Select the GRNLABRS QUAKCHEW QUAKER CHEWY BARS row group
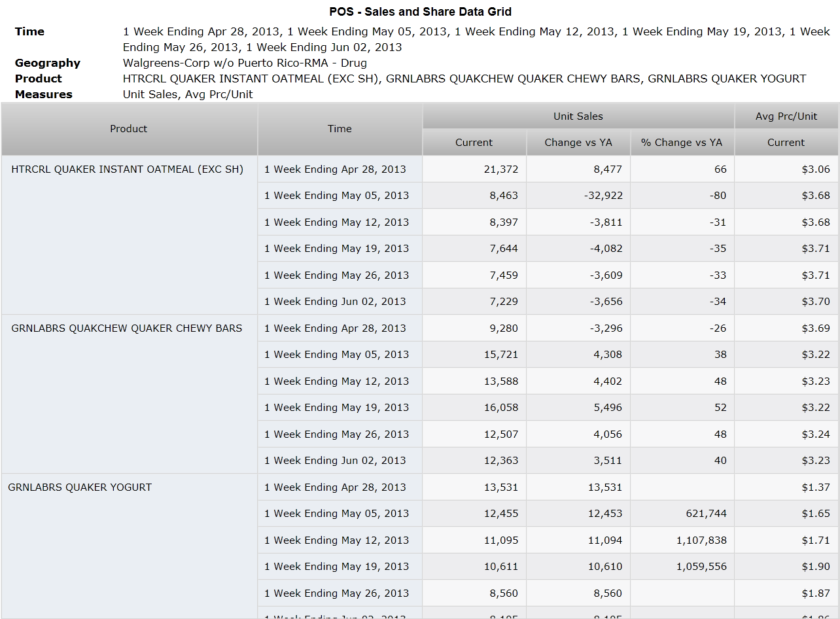Screen dimensions: 840x619 click(130, 394)
